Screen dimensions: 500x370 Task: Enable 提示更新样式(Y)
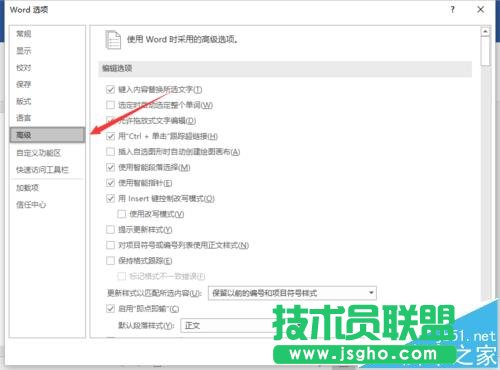[110, 229]
